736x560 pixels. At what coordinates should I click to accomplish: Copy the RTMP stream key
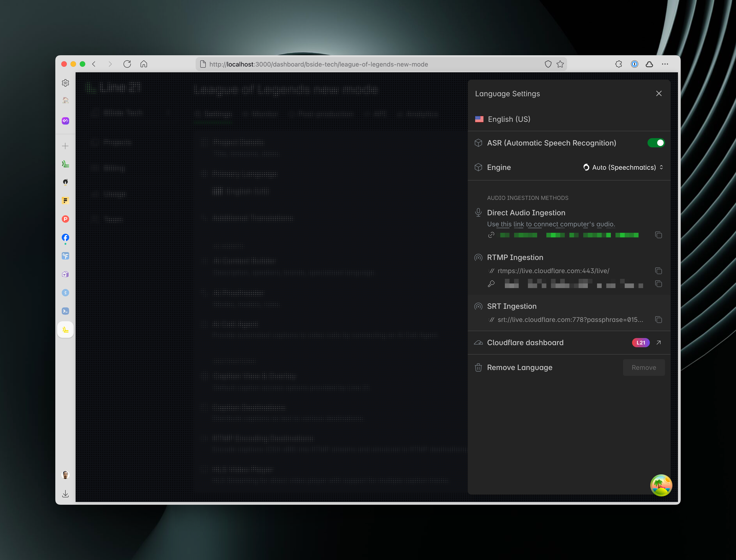click(x=658, y=284)
